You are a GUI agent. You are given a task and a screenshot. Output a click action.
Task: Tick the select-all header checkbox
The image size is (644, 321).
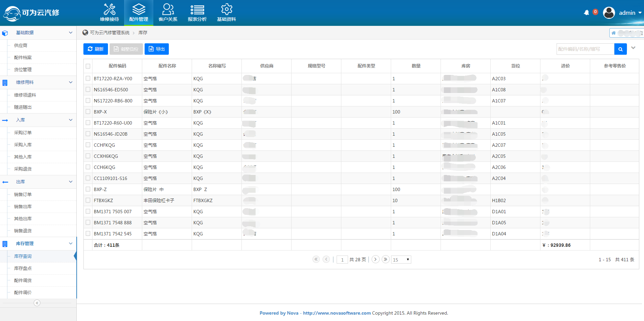tap(88, 66)
